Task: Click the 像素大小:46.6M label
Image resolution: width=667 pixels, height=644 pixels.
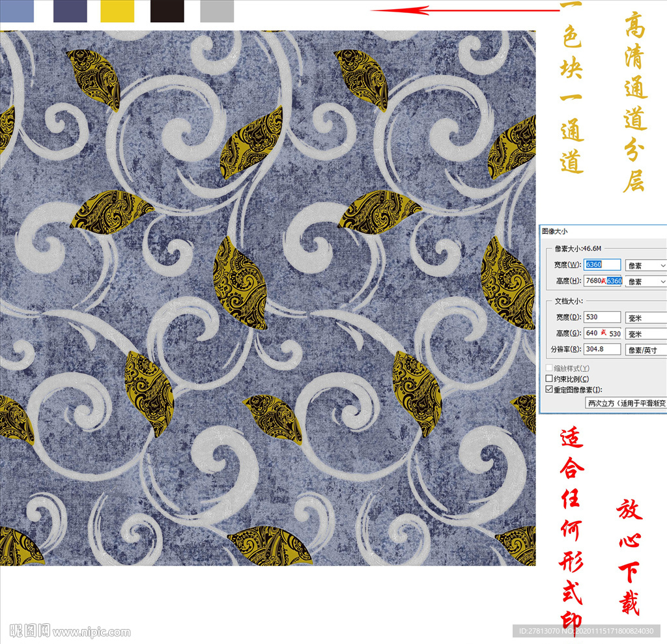Action: point(578,248)
